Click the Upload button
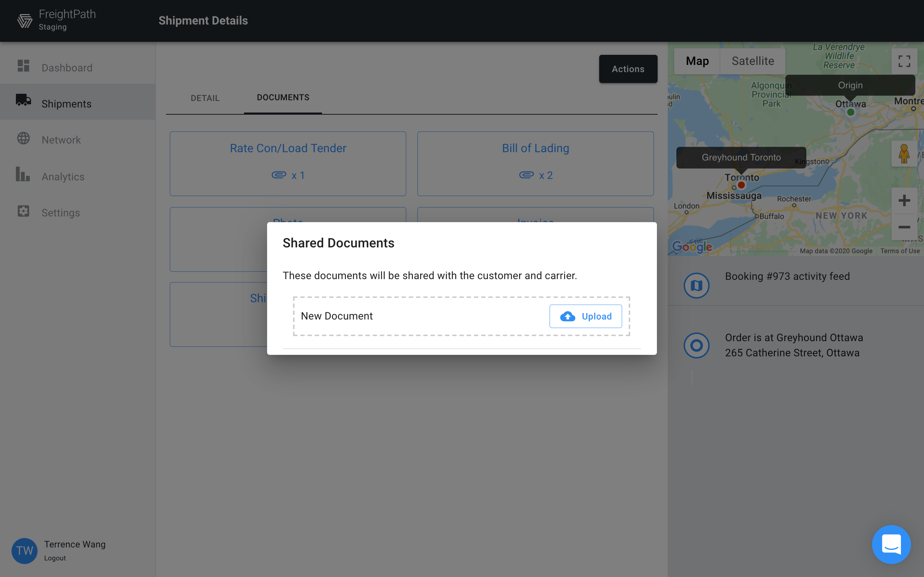Viewport: 924px width, 577px height. point(585,316)
